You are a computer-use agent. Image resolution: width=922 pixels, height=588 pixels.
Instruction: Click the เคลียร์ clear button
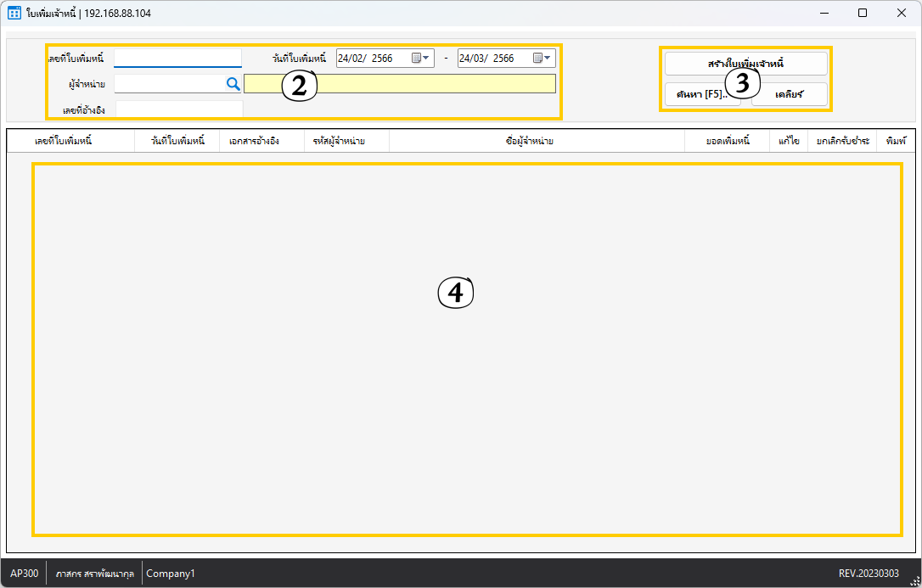pyautogui.click(x=790, y=94)
